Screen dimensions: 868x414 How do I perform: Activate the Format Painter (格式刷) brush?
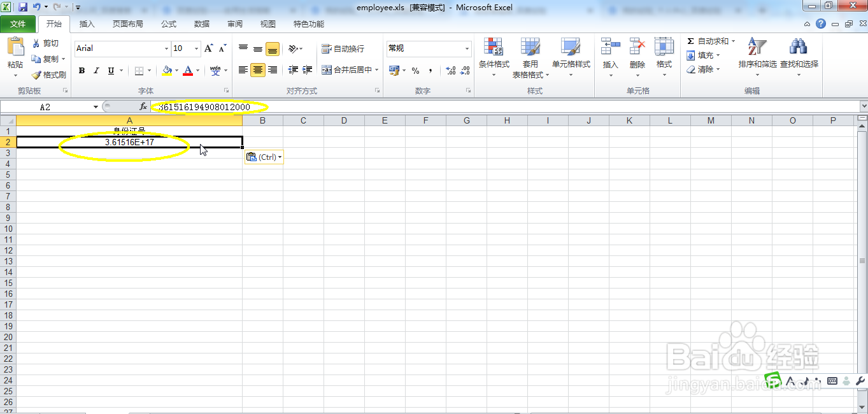click(x=48, y=75)
